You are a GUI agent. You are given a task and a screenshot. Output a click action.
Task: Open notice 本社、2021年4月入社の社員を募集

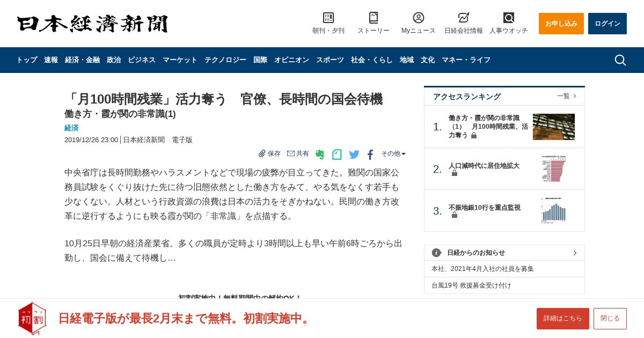click(482, 269)
